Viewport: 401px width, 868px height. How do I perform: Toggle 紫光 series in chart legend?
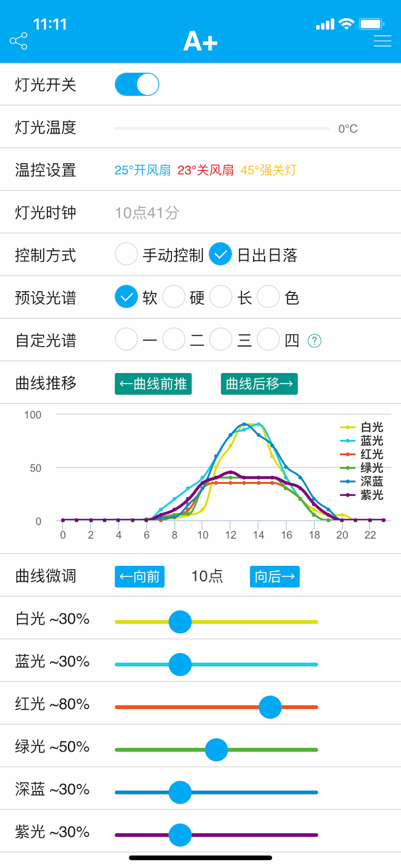[x=362, y=495]
